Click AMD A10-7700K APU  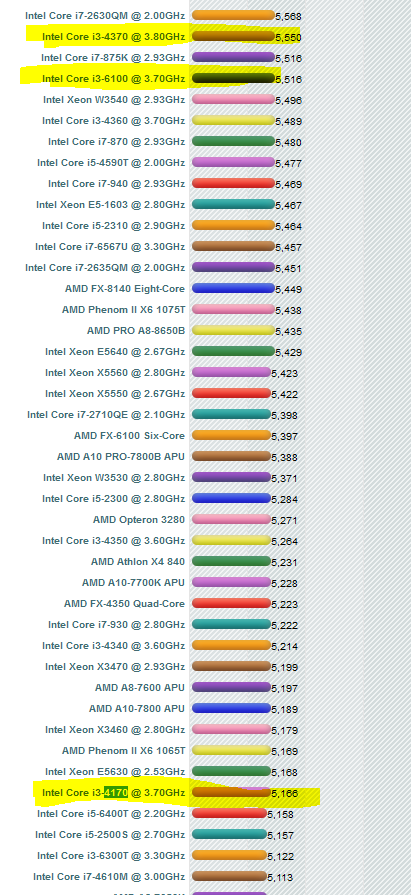point(134,582)
